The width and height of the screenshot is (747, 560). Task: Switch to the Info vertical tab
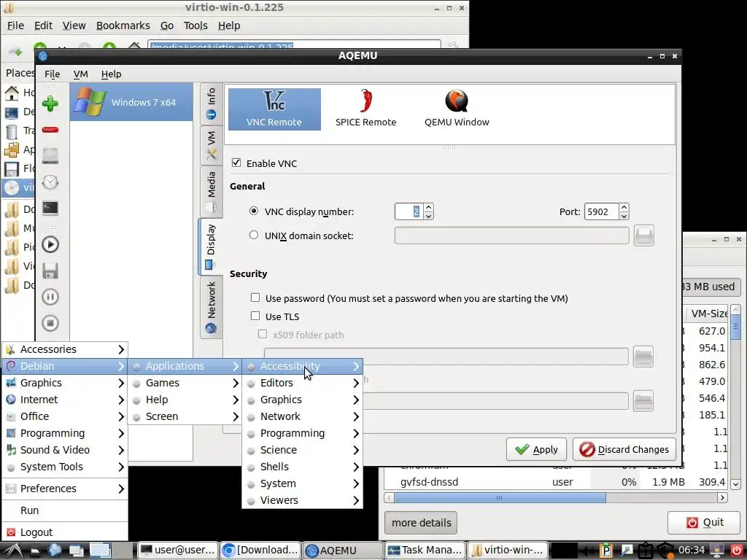click(x=211, y=104)
